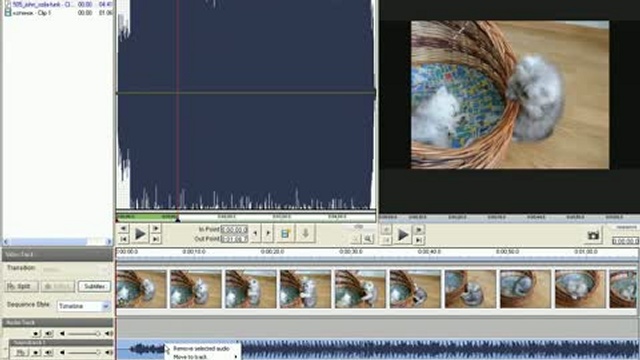This screenshot has width=640, height=360.
Task: Click left arrow next to In/Out point fields
Action: [x=256, y=233]
